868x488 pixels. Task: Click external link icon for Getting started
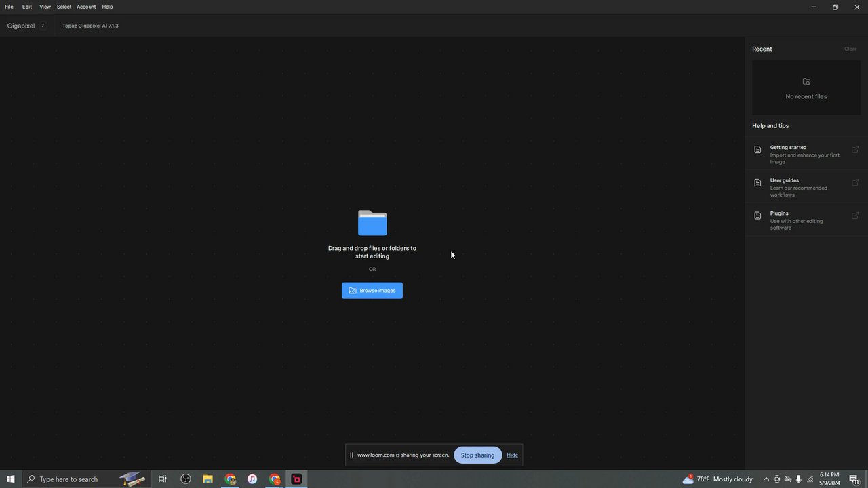855,150
